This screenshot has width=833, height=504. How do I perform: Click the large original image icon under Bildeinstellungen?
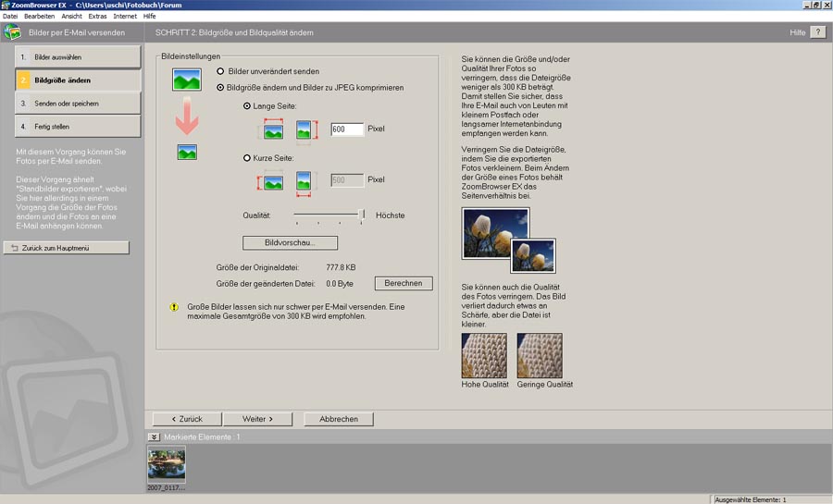tap(187, 79)
